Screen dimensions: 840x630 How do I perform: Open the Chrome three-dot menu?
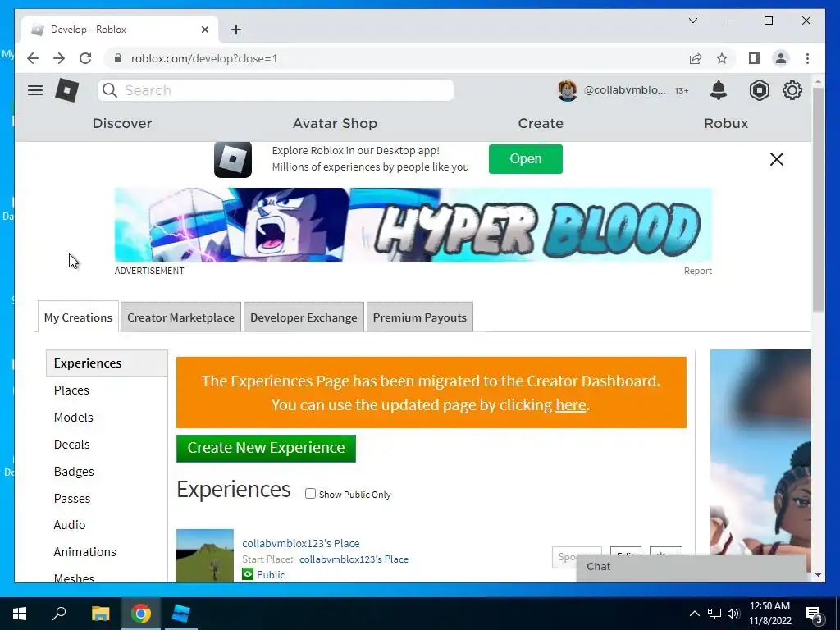click(807, 58)
